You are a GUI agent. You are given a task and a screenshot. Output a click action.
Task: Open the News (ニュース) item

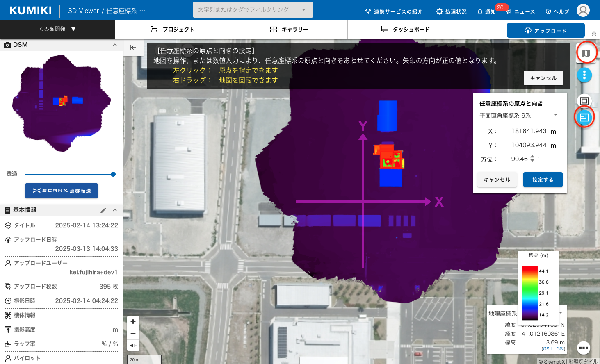520,11
